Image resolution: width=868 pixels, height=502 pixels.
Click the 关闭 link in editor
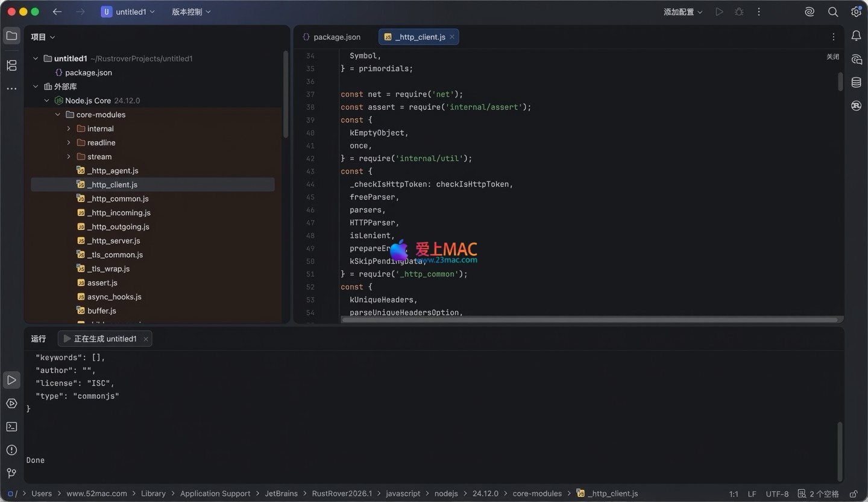832,57
